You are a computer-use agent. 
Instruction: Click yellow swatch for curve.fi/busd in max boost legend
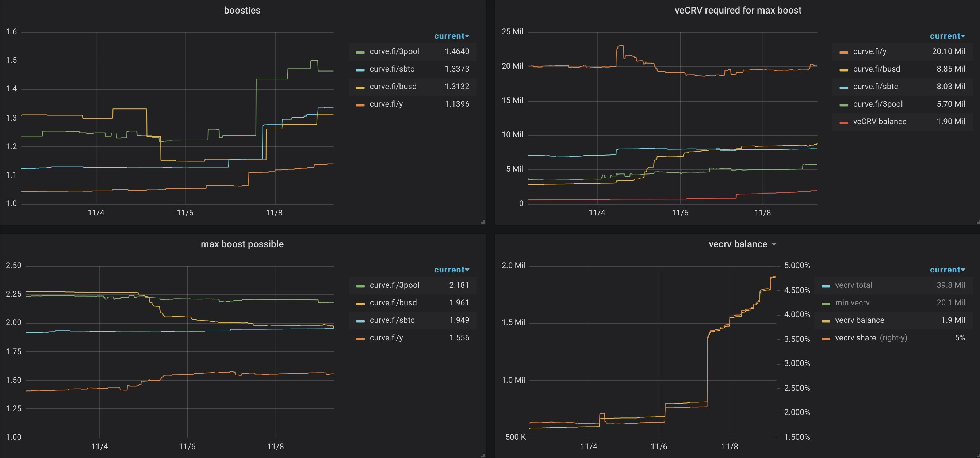[360, 304]
